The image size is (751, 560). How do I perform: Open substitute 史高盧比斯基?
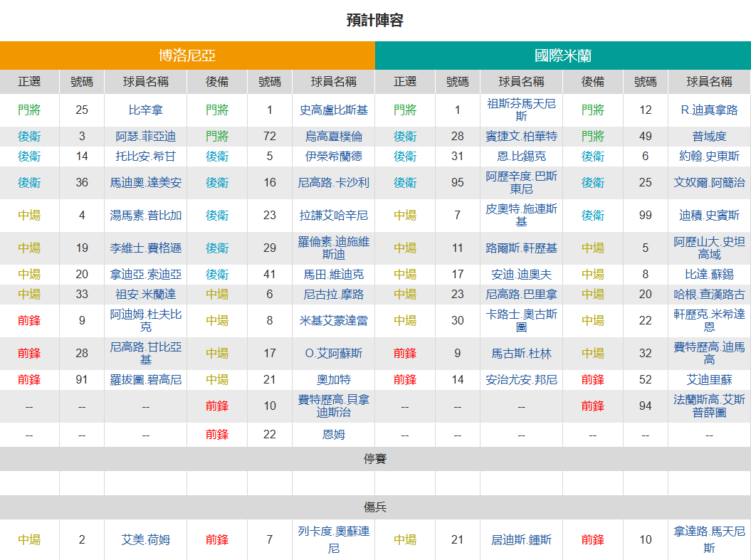pyautogui.click(x=334, y=110)
